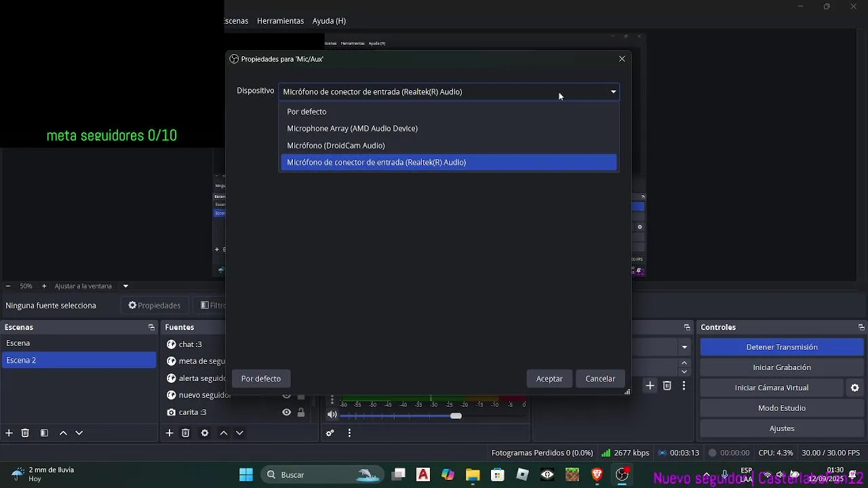Viewport: 868px width, 488px height.
Task: Click Iniciar Cámara Virtual button
Action: (x=772, y=388)
